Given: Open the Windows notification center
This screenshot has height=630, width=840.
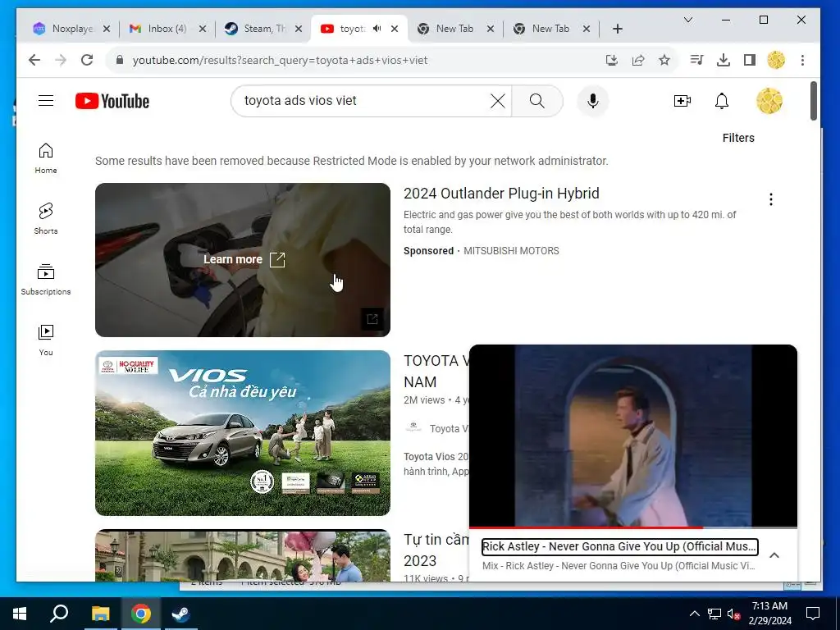Looking at the screenshot, I should (813, 614).
